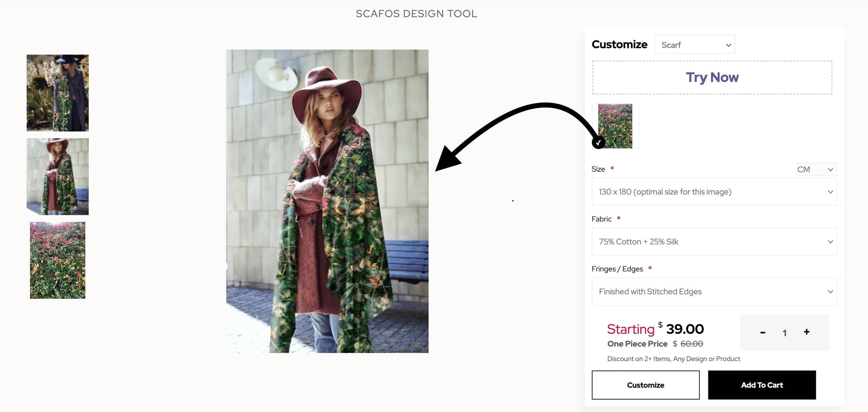Expand the Fringes / Edges dropdown
The image size is (868, 412).
(714, 291)
